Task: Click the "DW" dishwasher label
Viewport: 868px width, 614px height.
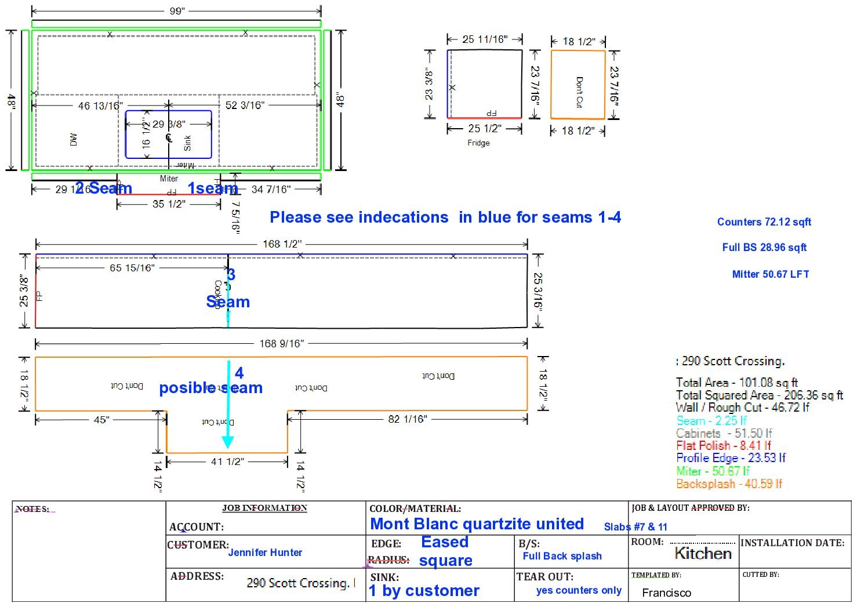Action: (x=73, y=139)
